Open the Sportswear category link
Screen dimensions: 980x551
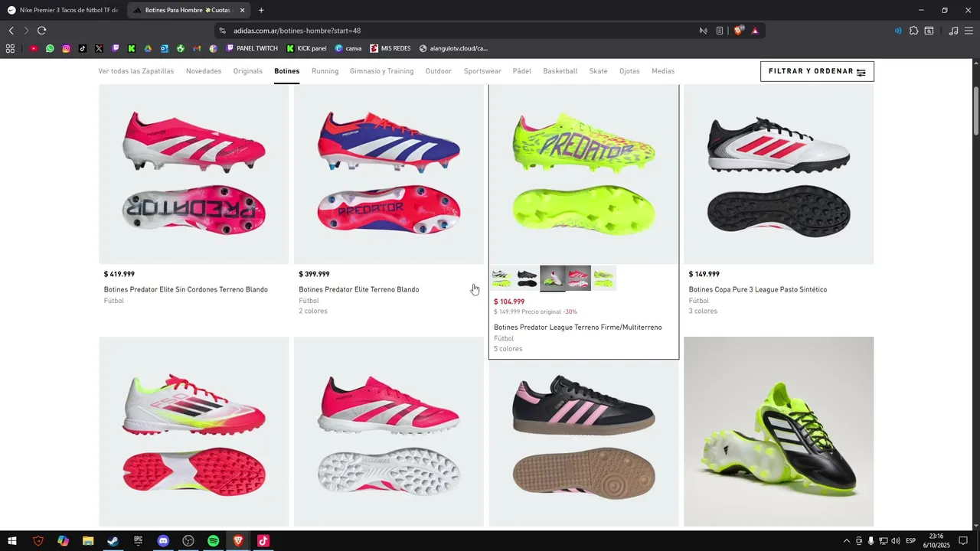click(482, 71)
